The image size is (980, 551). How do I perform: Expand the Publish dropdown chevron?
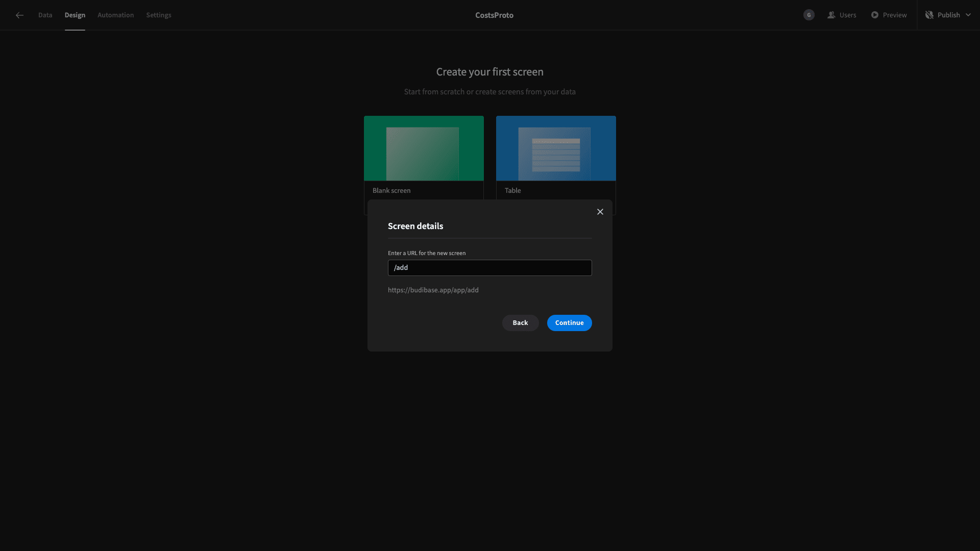click(x=968, y=15)
